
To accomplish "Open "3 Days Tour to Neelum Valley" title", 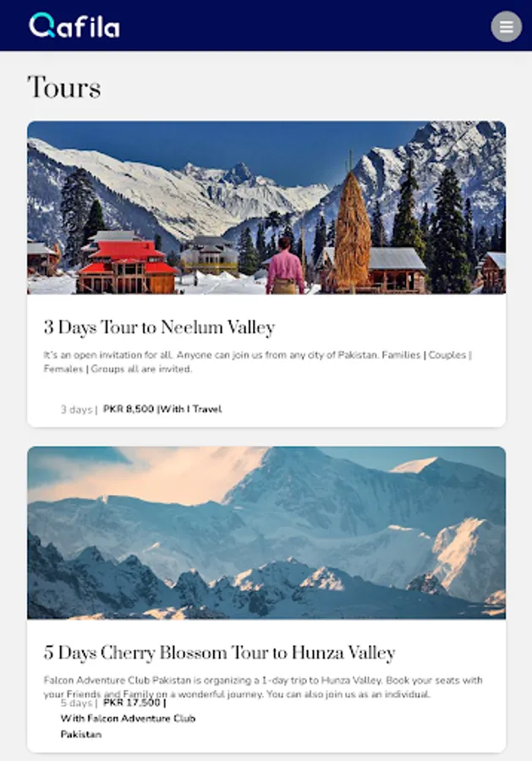I will [x=159, y=327].
